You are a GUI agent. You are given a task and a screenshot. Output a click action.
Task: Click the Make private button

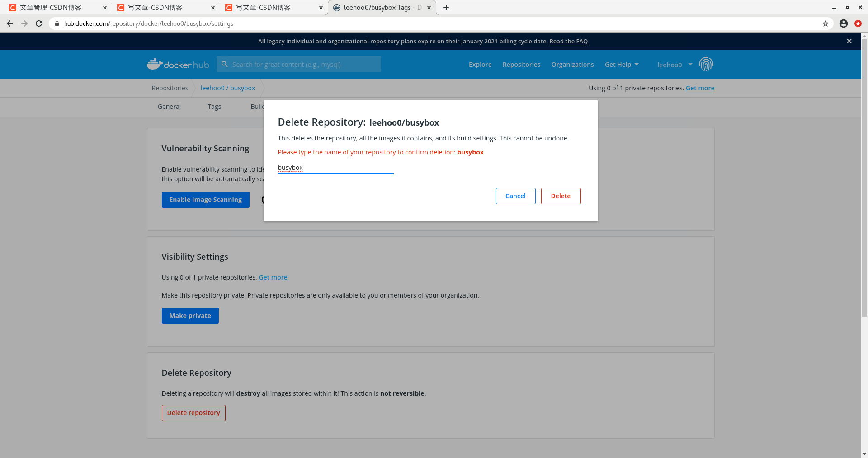tap(190, 316)
